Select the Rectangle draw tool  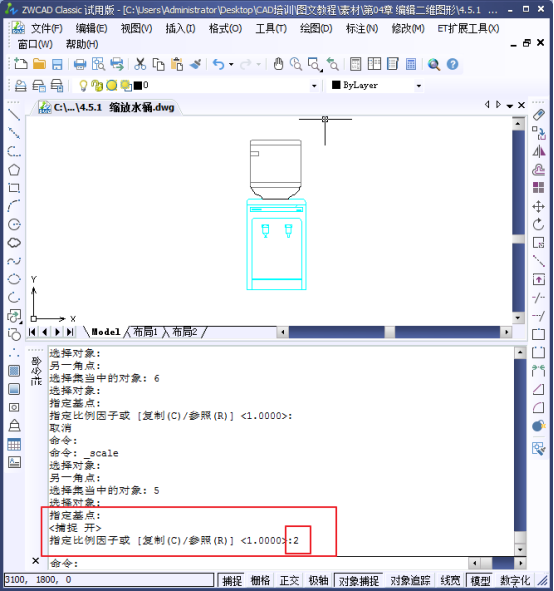click(14, 188)
